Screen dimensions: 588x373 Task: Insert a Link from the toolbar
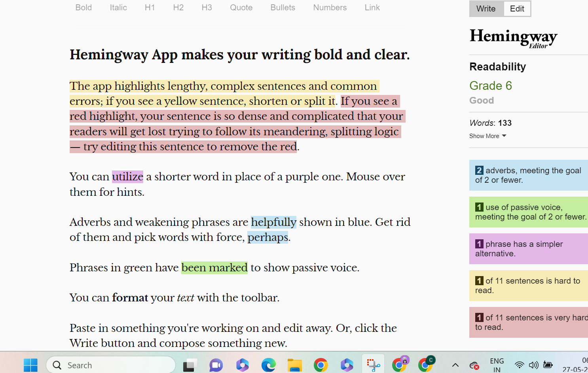click(x=372, y=8)
